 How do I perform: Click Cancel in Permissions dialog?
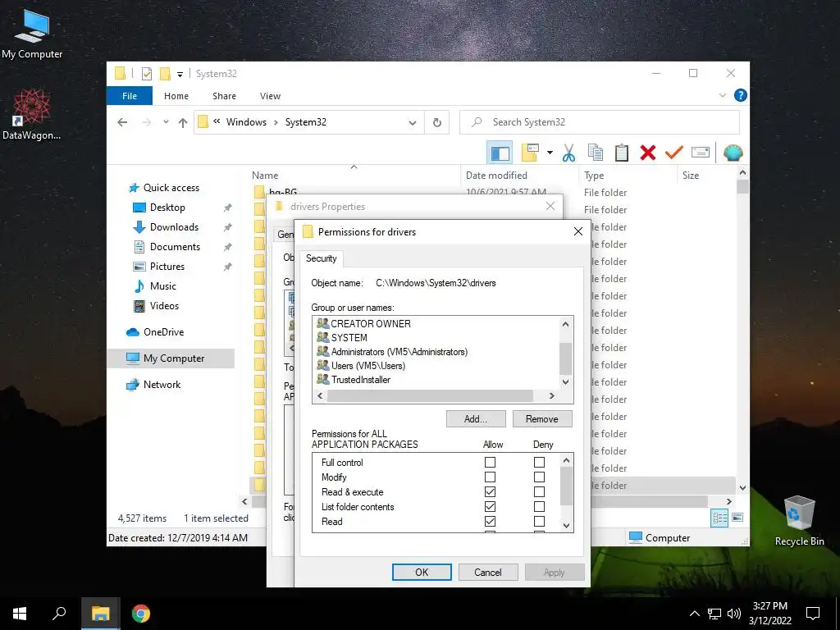point(488,572)
